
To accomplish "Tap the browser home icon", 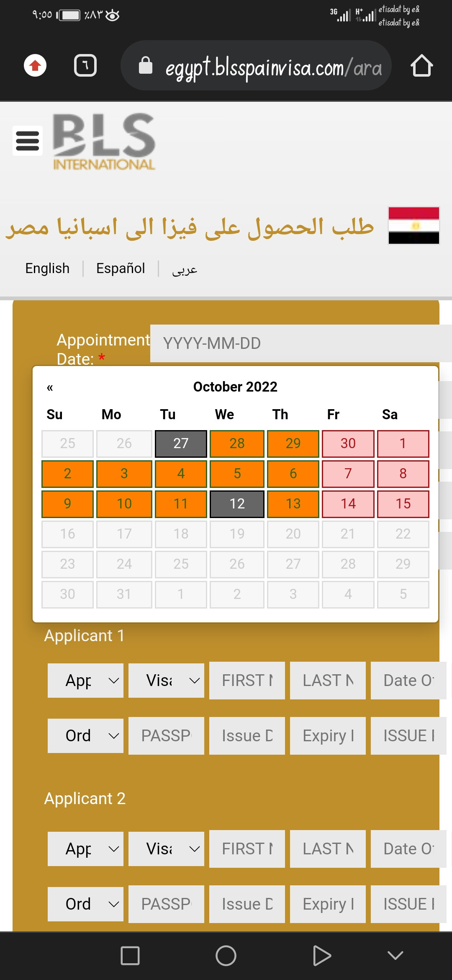I will (x=421, y=66).
